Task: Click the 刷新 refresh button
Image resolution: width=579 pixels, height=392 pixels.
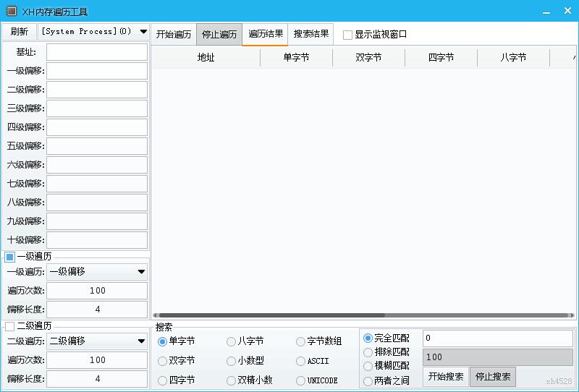Action: pos(20,32)
